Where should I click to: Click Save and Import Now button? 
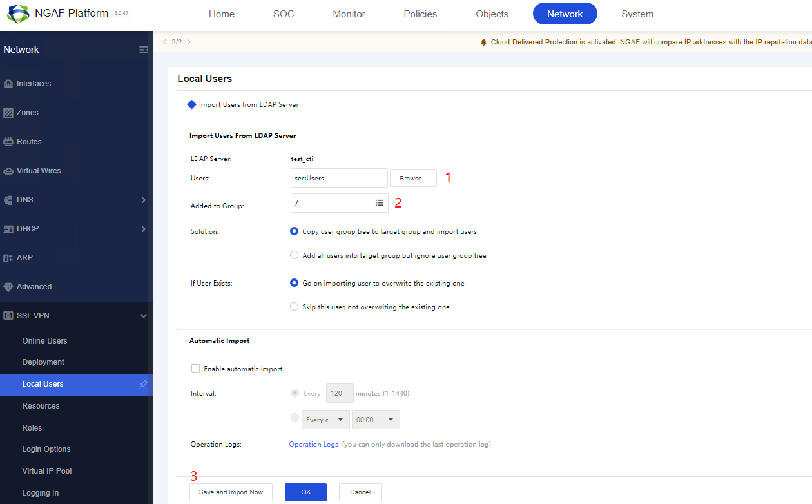[x=231, y=492]
